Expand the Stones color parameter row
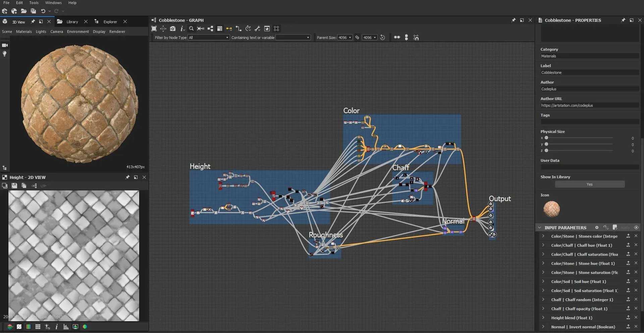 point(543,236)
